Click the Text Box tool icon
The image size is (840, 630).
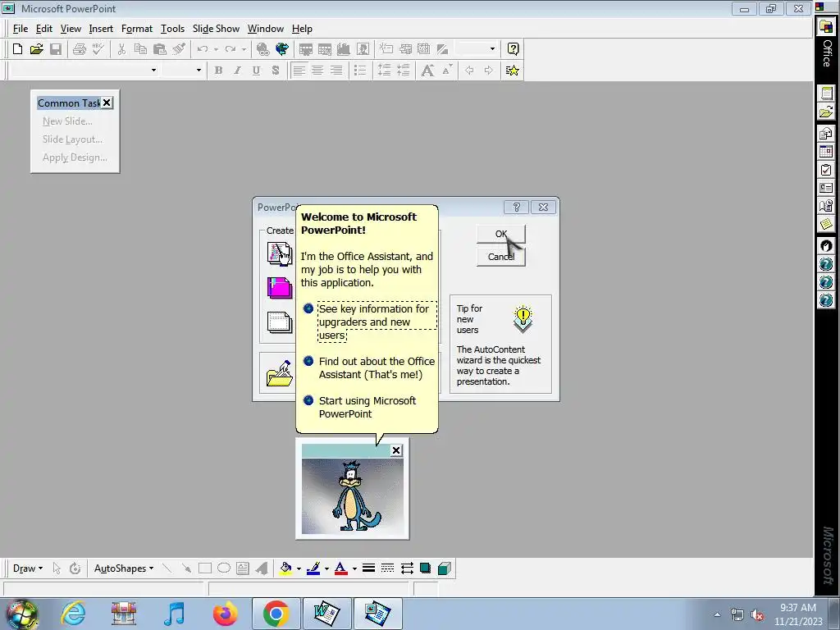(x=243, y=568)
